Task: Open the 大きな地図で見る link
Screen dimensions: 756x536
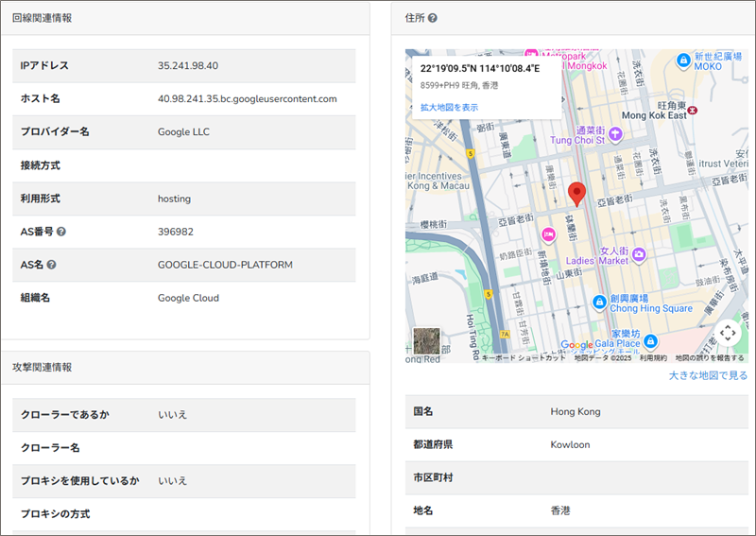Action: point(708,375)
